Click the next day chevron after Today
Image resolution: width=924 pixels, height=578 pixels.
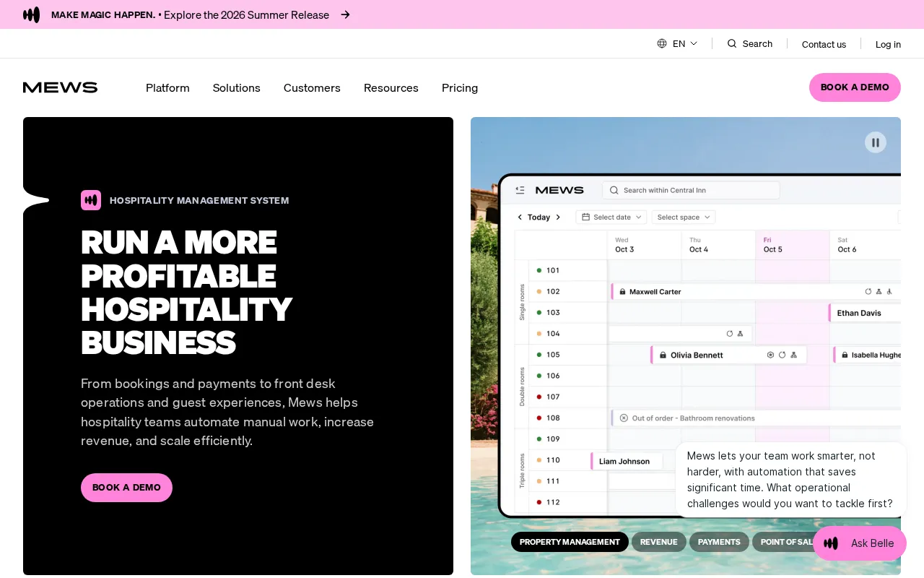(x=558, y=217)
